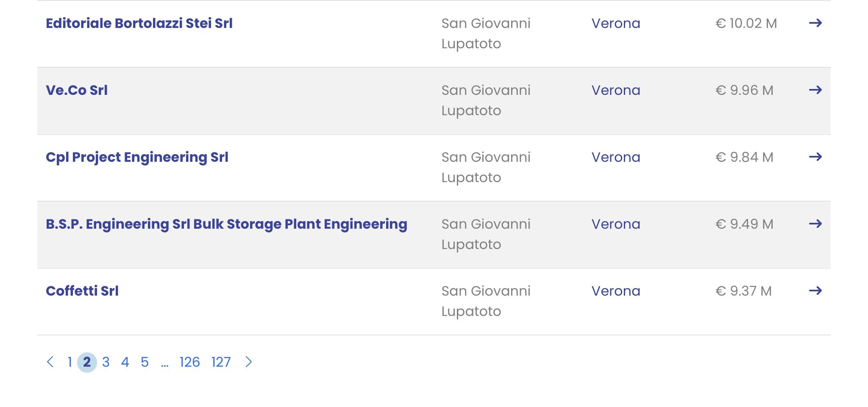Select current page 2 indicator

click(87, 362)
